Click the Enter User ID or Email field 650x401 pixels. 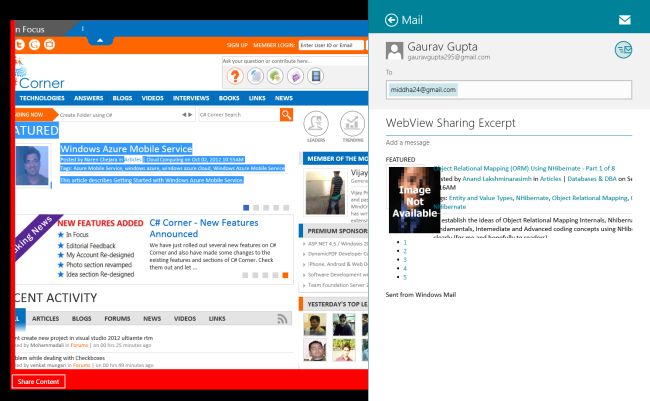pyautogui.click(x=331, y=45)
